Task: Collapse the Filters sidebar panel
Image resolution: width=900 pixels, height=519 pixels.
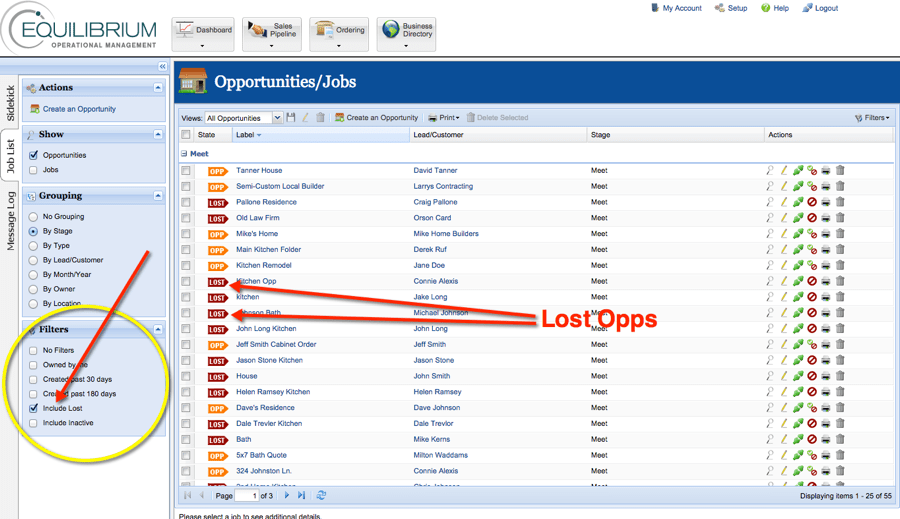Action: point(158,329)
